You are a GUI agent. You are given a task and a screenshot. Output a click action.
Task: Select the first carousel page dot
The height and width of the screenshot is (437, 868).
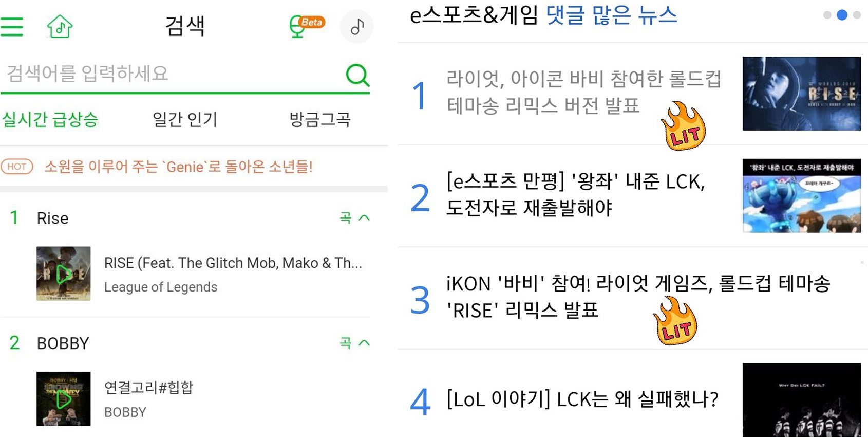tap(827, 15)
